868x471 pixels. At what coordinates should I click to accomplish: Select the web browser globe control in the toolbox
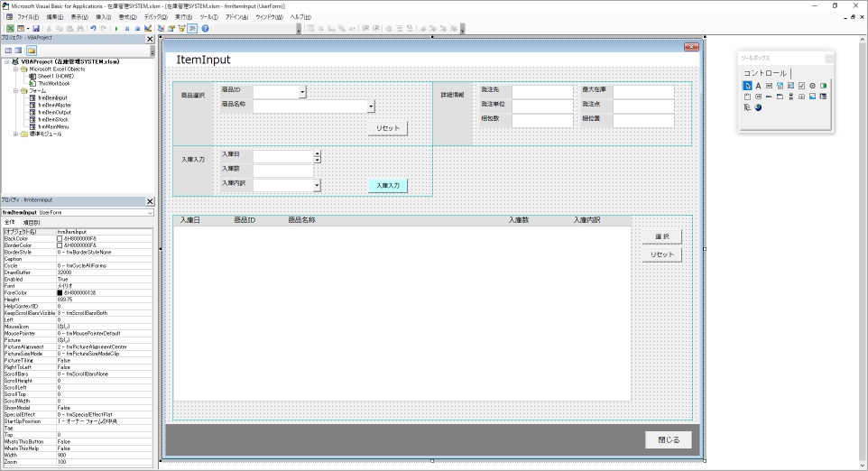tap(759, 107)
